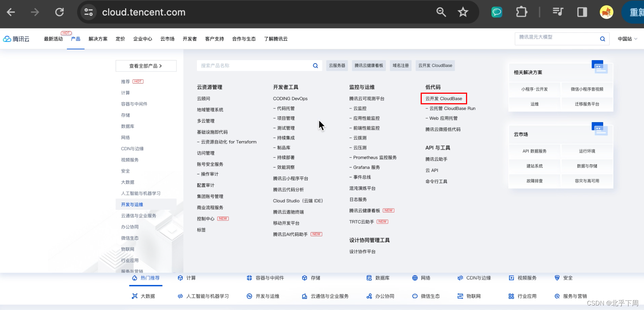Open CODING DevOps product link
This screenshot has width=644, height=310.
[x=290, y=99]
